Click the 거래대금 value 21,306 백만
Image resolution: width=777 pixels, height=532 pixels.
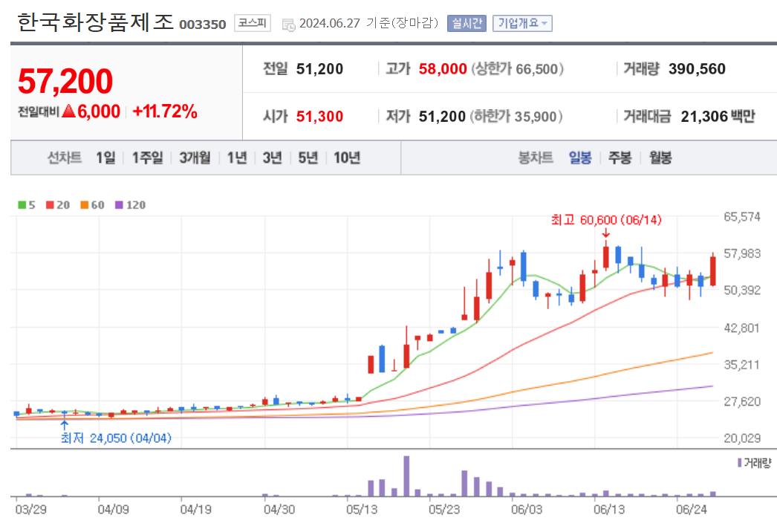[x=718, y=117]
